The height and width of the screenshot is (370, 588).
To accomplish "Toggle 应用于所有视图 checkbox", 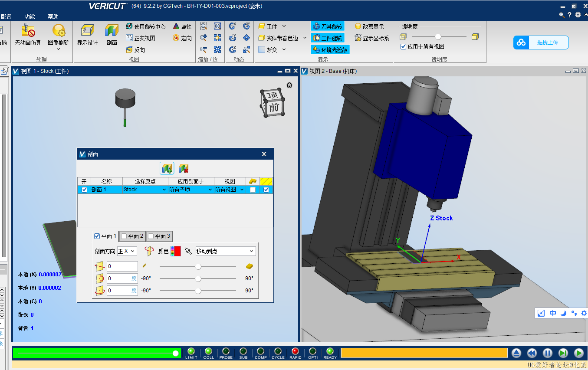I will pyautogui.click(x=403, y=46).
